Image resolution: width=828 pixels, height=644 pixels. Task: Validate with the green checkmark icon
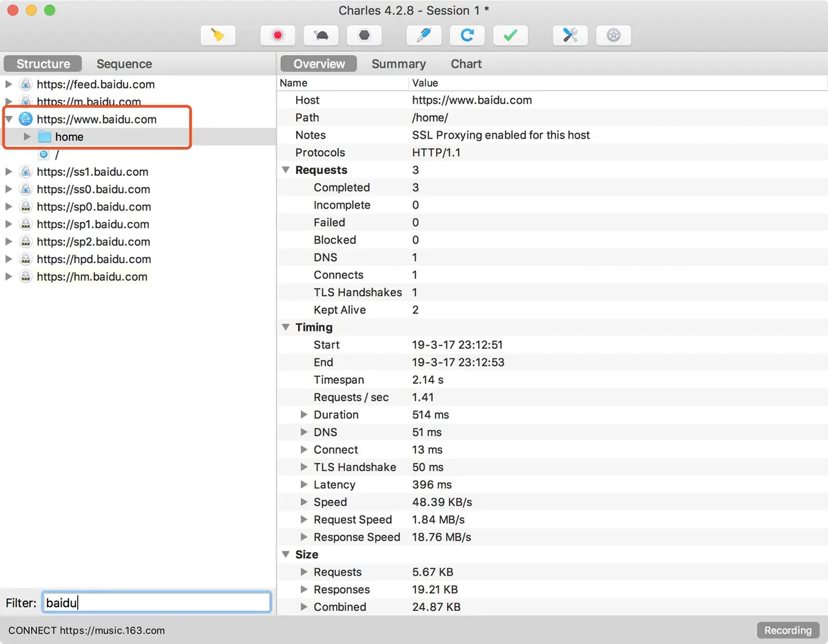pyautogui.click(x=511, y=35)
